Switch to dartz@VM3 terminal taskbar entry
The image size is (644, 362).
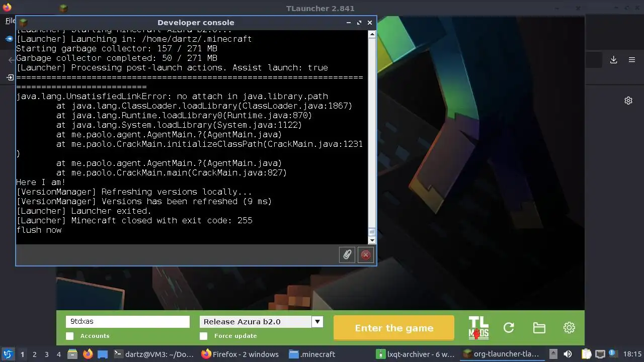pyautogui.click(x=154, y=354)
